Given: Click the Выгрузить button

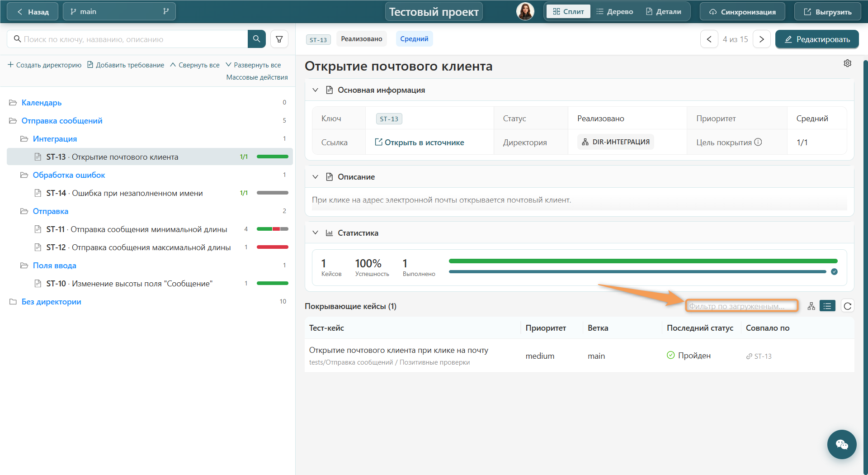Looking at the screenshot, I should (827, 12).
